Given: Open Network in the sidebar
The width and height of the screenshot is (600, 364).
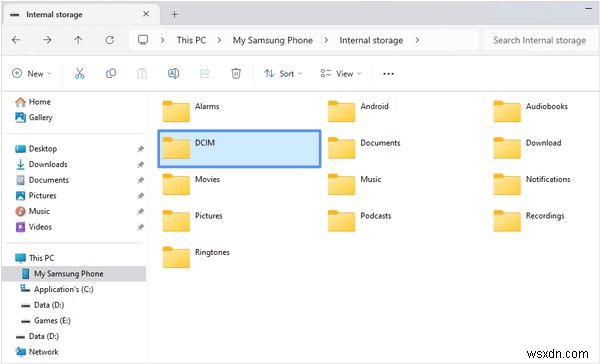Looking at the screenshot, I should pos(36,352).
